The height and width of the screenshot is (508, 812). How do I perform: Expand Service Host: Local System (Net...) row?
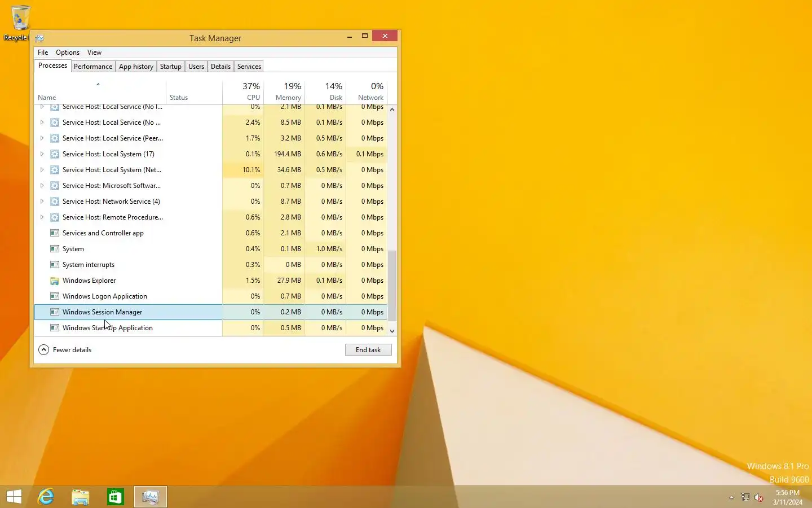click(42, 170)
